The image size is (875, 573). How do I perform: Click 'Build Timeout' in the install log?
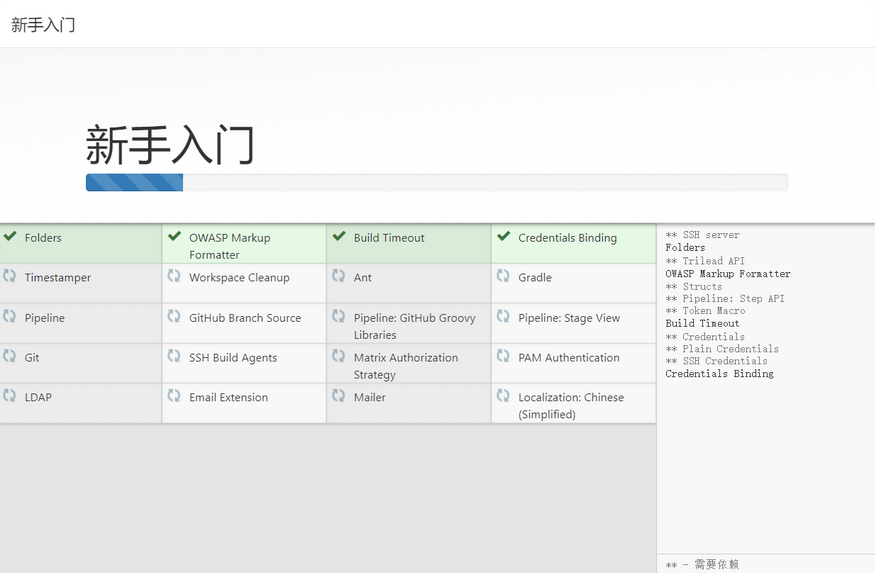tap(702, 324)
